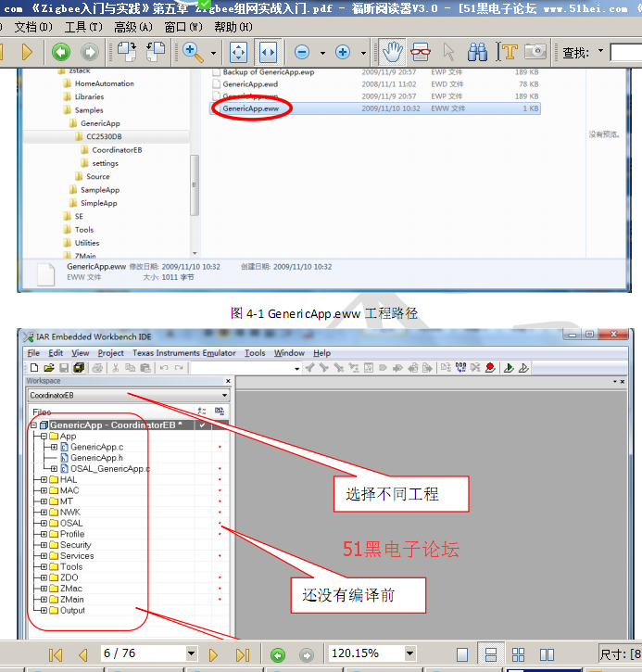Viewport: 642px width, 672px height.
Task: Expand HAL folder in IAR workspace tree
Action: 44,479
